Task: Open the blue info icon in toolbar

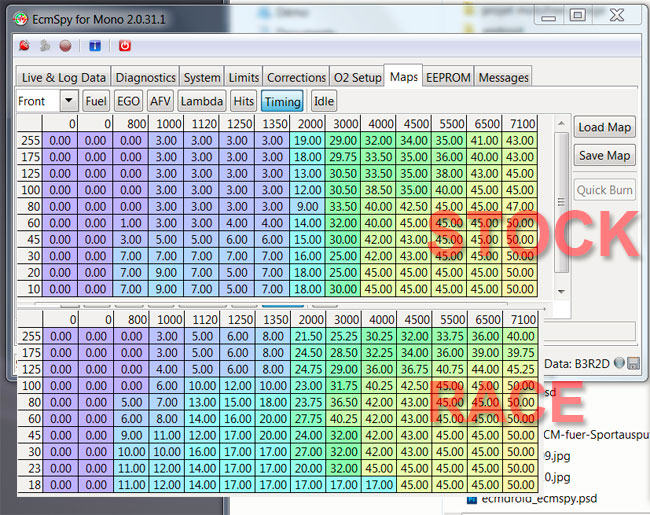Action: (95, 46)
